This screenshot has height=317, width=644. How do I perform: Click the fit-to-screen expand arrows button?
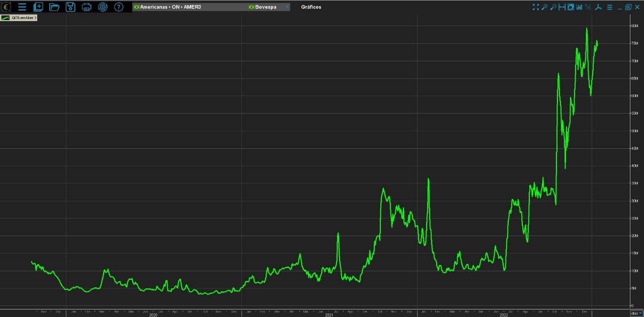point(535,7)
